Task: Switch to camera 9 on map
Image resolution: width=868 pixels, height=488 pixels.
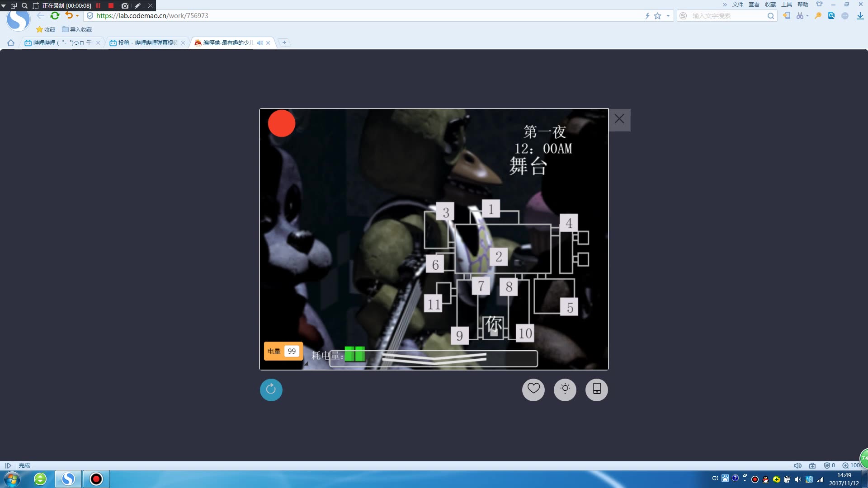Action: (x=459, y=335)
